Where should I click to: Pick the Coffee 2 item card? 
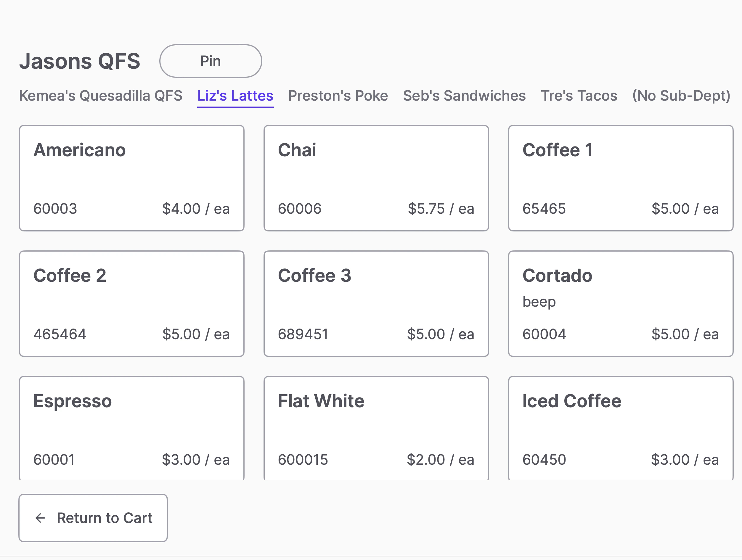pos(131,303)
